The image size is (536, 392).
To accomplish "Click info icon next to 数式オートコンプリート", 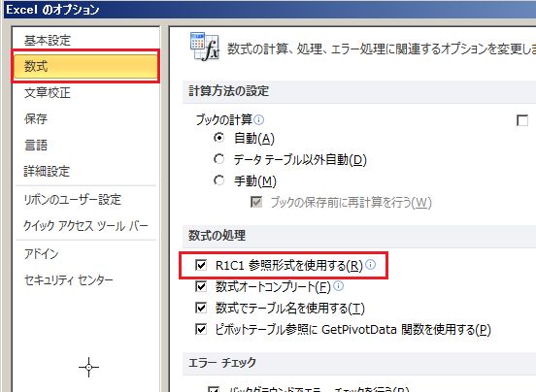I will click(338, 286).
